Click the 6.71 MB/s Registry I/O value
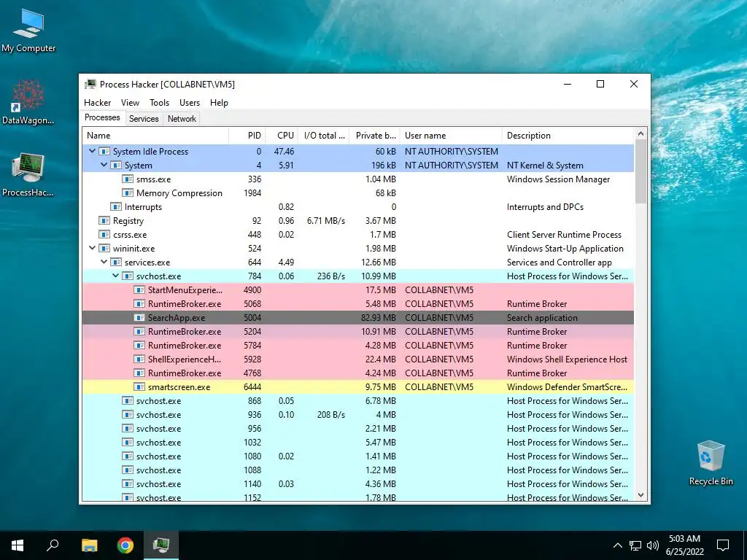The height and width of the screenshot is (560, 747). [326, 220]
